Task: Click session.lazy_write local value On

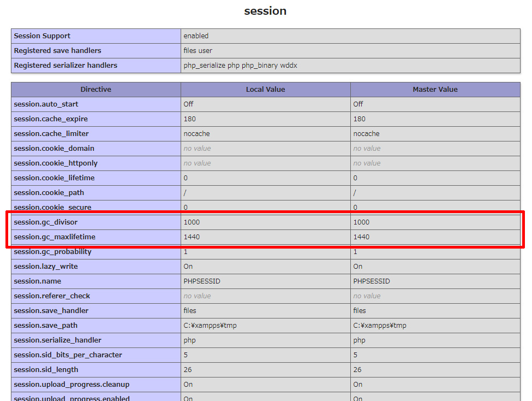Action: coord(188,267)
